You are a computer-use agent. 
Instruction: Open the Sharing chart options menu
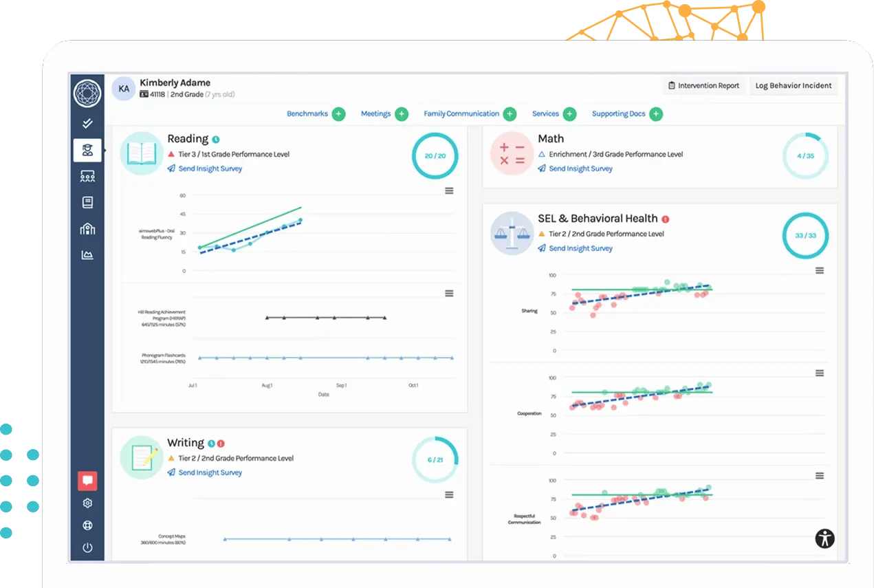click(x=819, y=270)
